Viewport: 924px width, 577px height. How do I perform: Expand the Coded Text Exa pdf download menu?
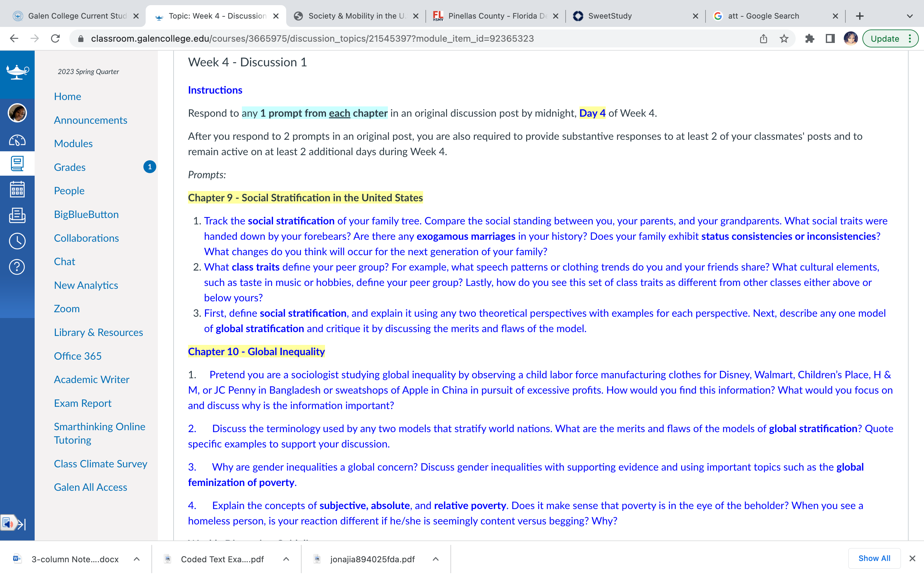coord(286,559)
